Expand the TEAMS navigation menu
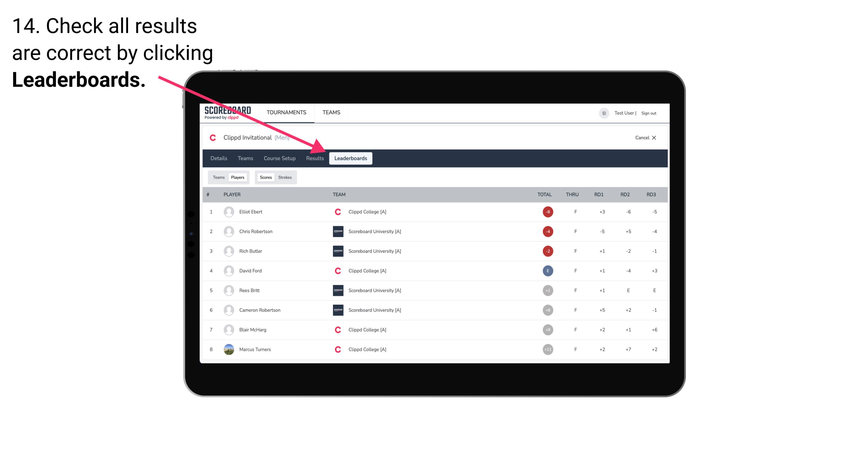Viewport: 868px width, 467px height. point(332,112)
